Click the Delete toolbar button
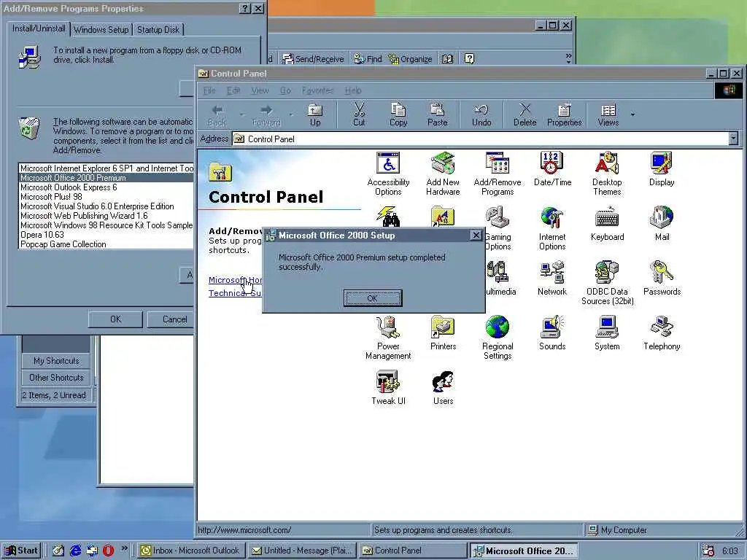Screen dimensions: 747x560 point(525,114)
